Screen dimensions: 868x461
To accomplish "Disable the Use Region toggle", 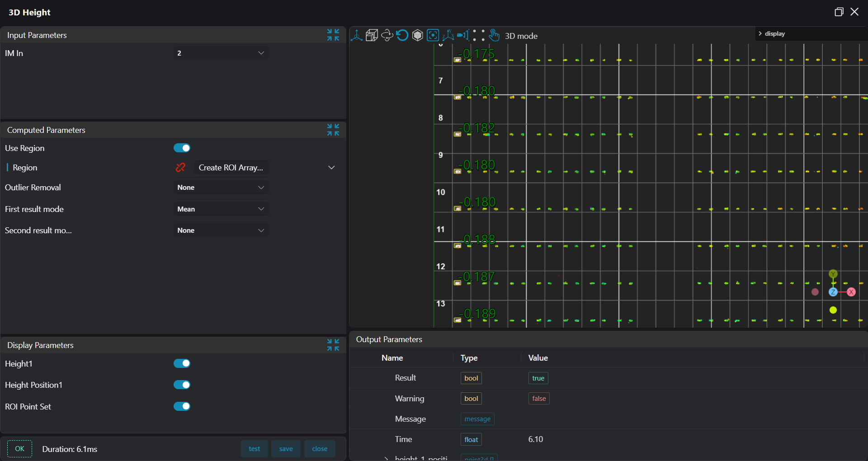I will [182, 148].
